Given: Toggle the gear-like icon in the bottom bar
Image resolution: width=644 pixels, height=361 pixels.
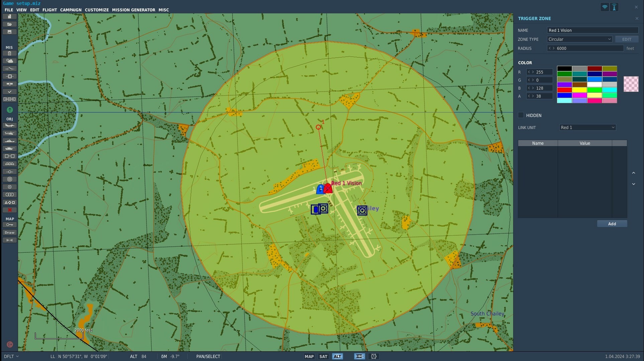Looking at the screenshot, I should click(374, 356).
